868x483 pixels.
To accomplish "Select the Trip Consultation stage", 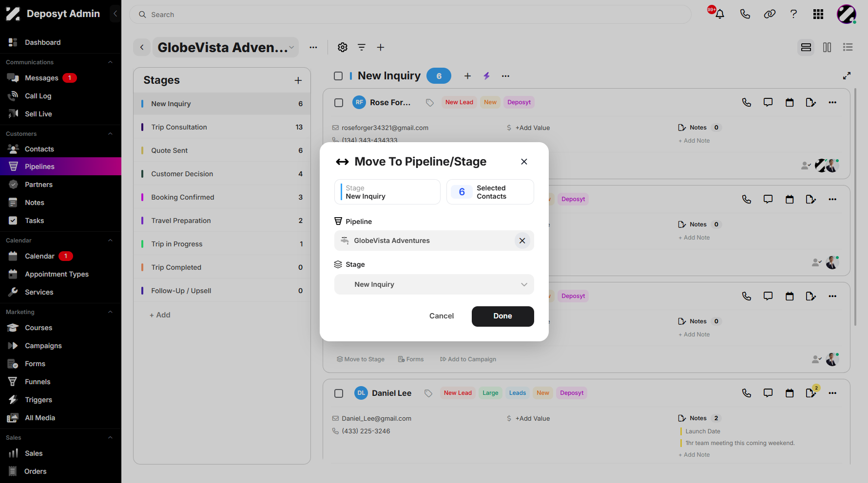I will click(x=222, y=127).
